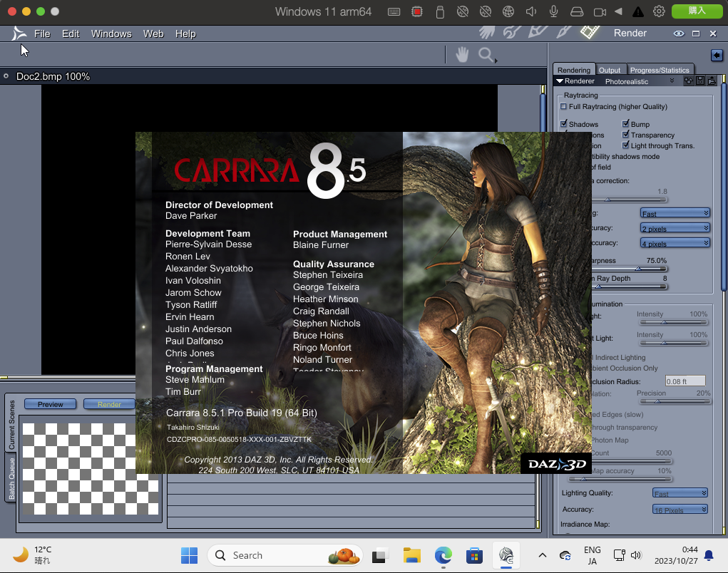
Task: Click the warning triangle icon
Action: [638, 12]
